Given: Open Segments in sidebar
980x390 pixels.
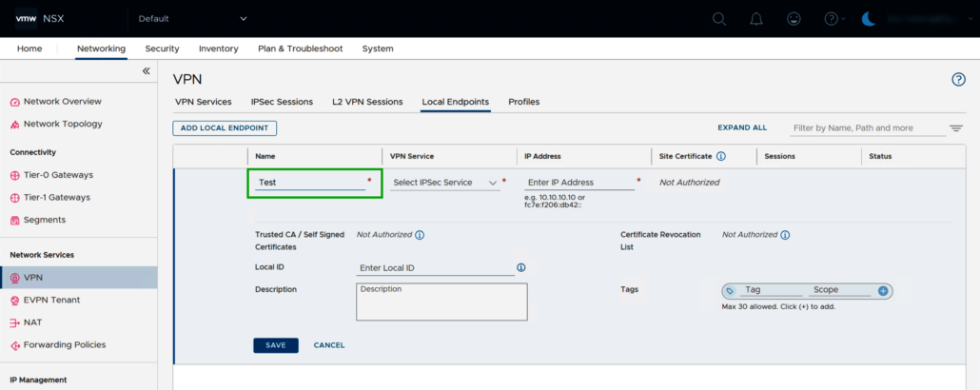Looking at the screenshot, I should (x=45, y=220).
